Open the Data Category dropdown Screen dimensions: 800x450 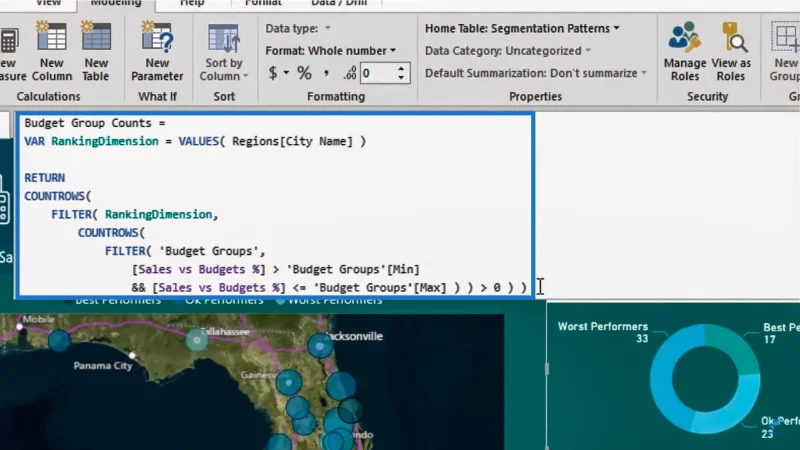pos(508,51)
